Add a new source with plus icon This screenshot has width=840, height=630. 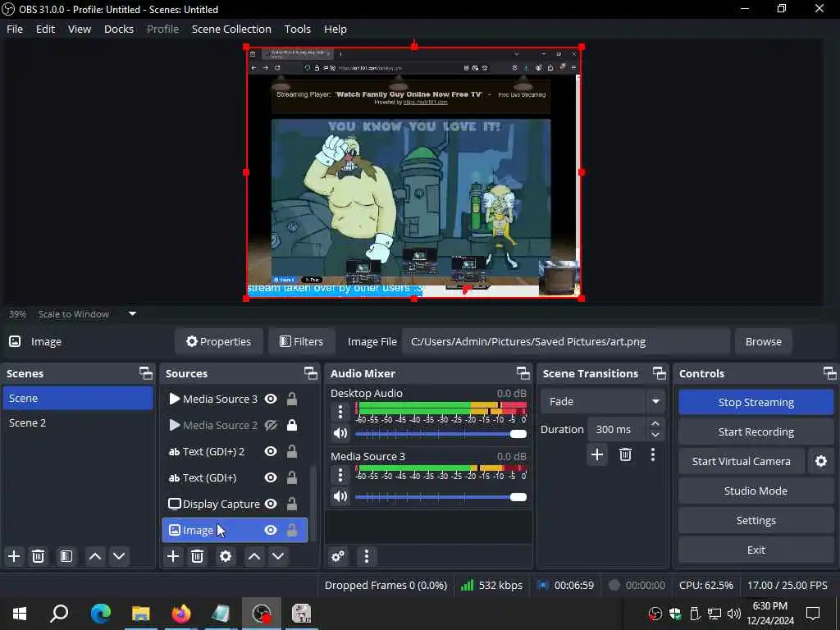point(173,556)
